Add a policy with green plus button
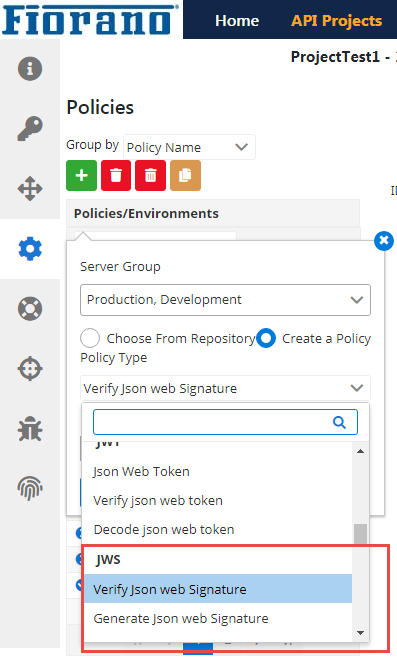 pyautogui.click(x=81, y=175)
